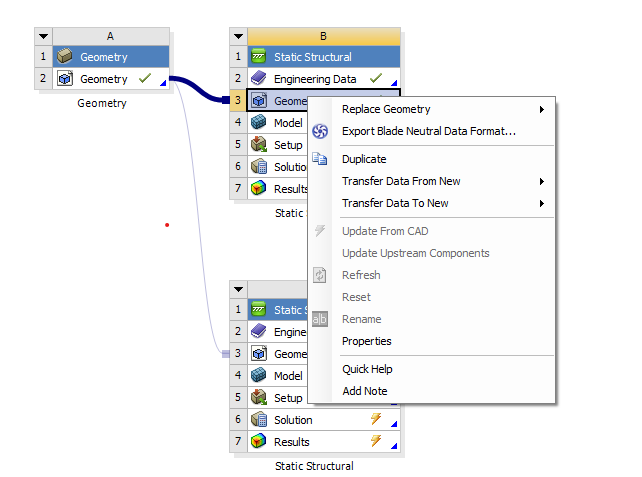
Task: Click lightning status icon on lower Solution row
Action: (x=376, y=418)
